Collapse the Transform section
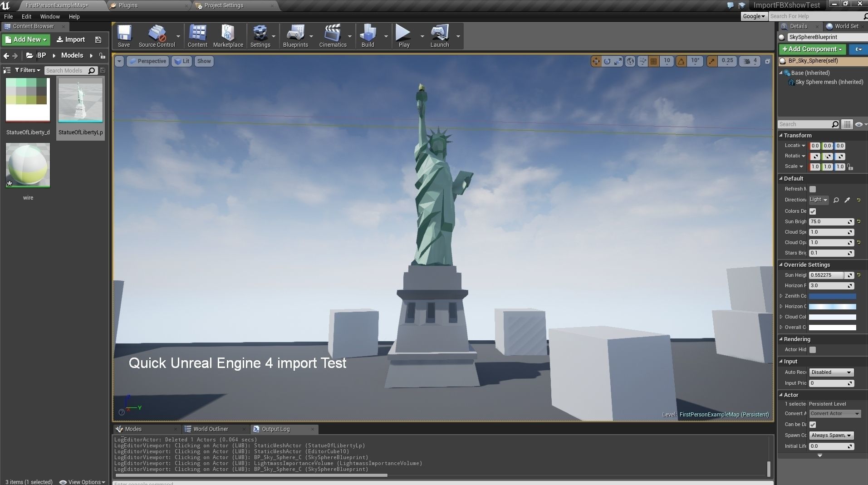Viewport: 868px width, 485px height. click(x=781, y=135)
